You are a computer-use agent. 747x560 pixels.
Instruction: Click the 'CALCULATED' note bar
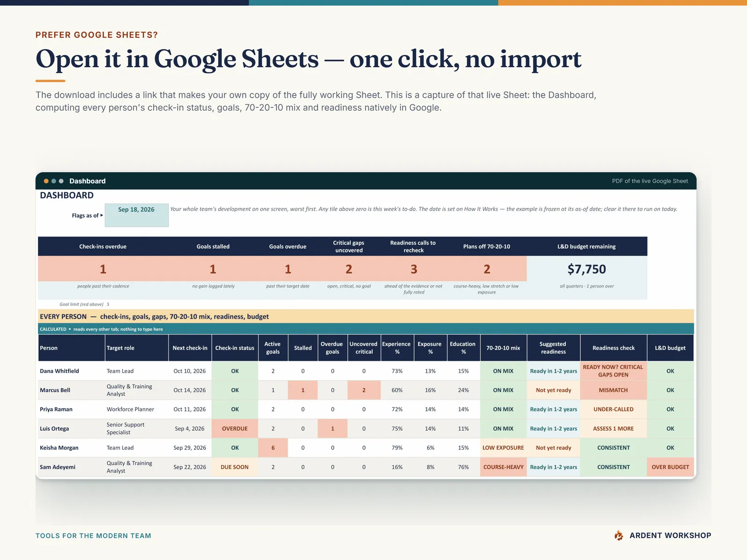366,329
